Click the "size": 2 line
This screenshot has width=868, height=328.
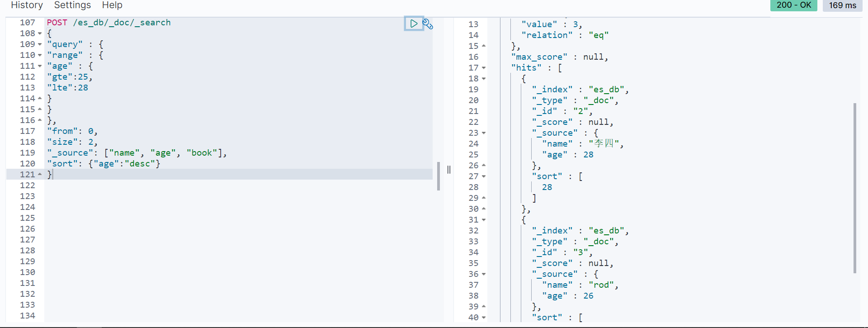click(72, 142)
